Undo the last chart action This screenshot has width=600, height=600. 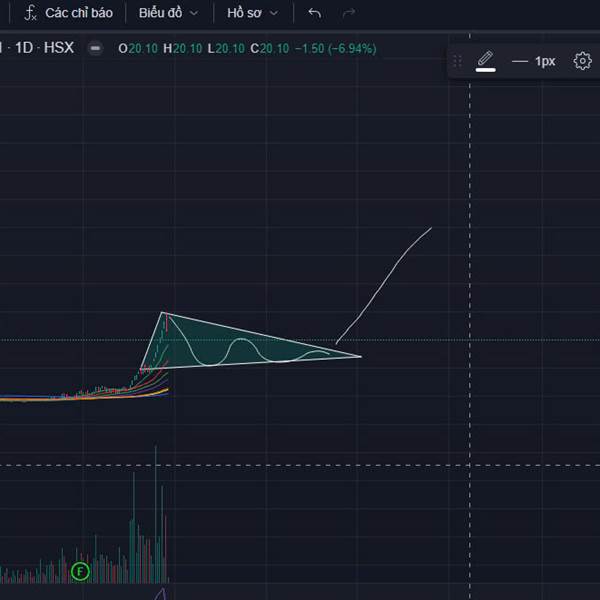(315, 13)
